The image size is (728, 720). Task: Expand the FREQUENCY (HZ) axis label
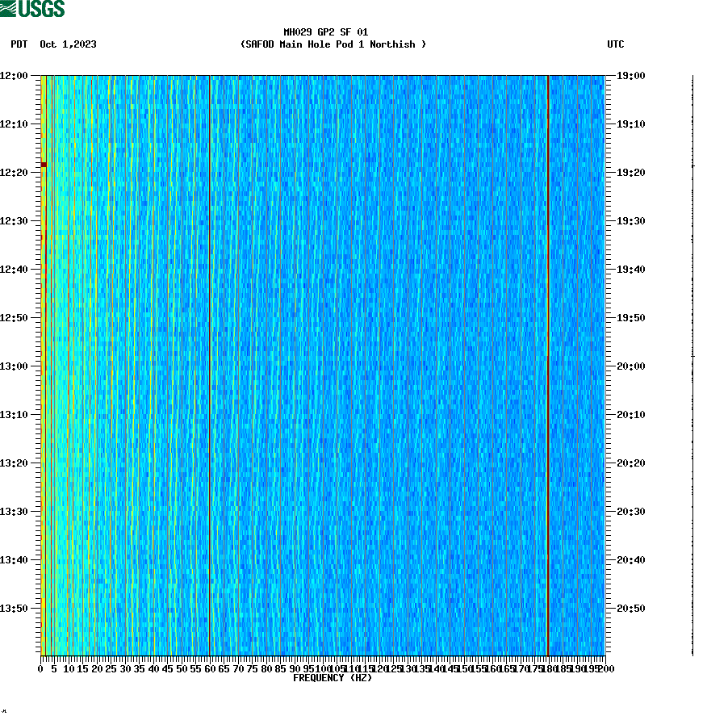tap(333, 677)
